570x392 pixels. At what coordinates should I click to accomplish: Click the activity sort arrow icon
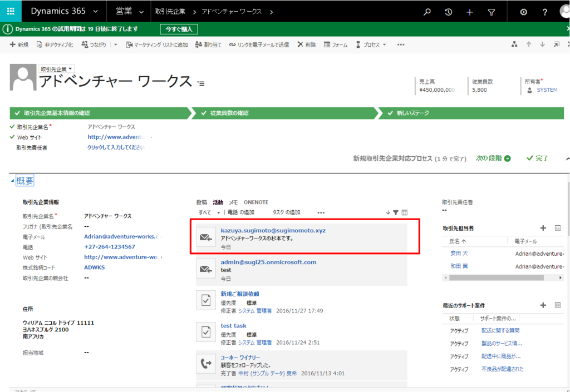(388, 212)
